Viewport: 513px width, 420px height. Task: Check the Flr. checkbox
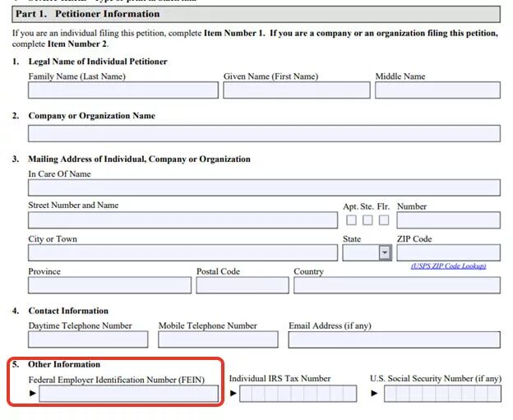coord(384,220)
